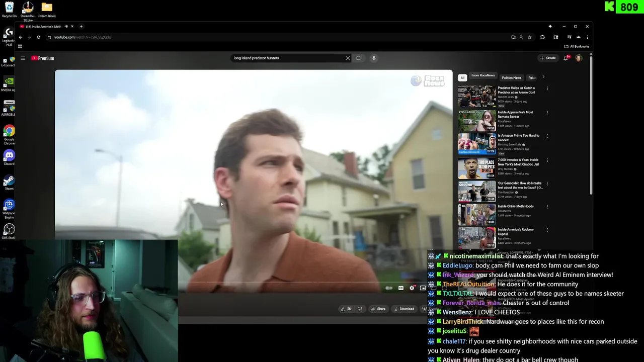Reload the page in Chrome

coord(38,37)
